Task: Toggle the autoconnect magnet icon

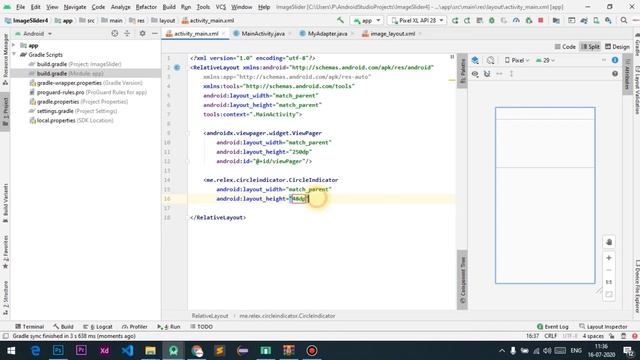Action: pyautogui.click(x=487, y=74)
